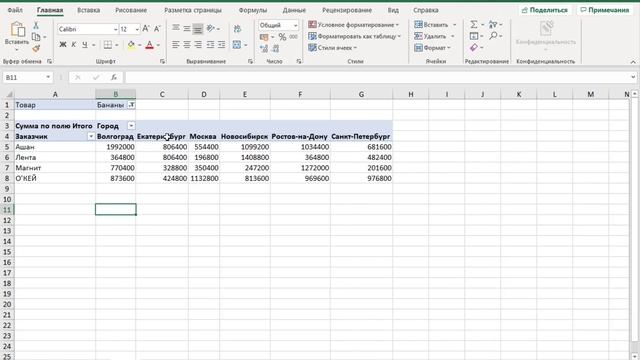
Task: Toggle bottom vertical alignment button
Action: pyautogui.click(x=198, y=29)
